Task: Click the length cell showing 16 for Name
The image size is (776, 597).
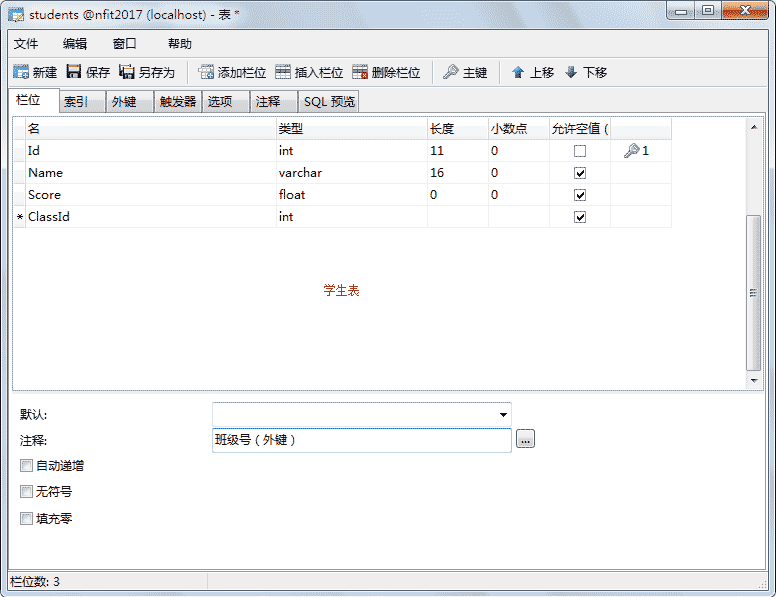Action: (458, 173)
